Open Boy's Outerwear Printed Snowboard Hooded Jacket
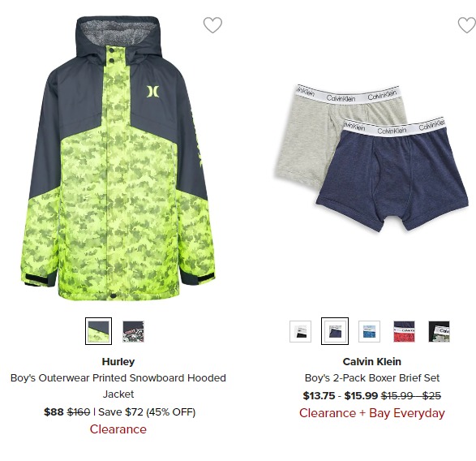Viewport: 476px width, 461px height. point(118,386)
